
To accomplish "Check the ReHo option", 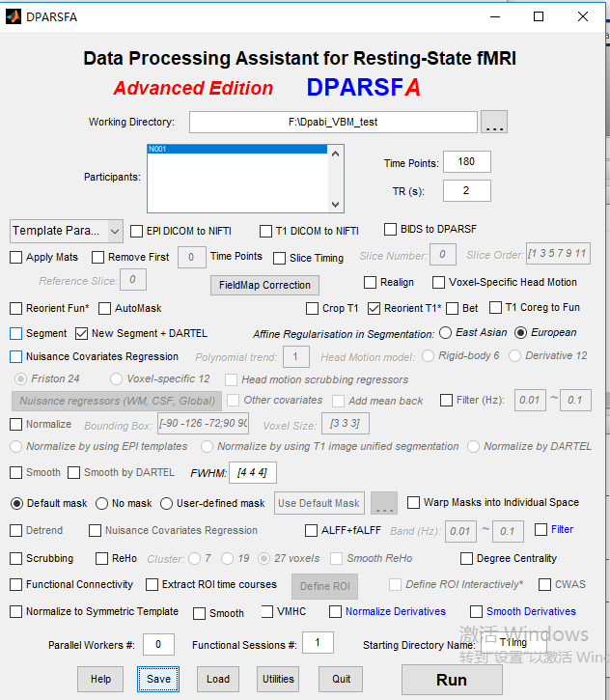I will click(x=101, y=558).
